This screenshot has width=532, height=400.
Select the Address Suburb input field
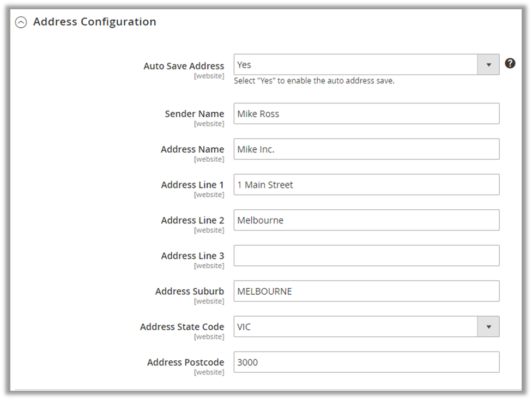[366, 291]
